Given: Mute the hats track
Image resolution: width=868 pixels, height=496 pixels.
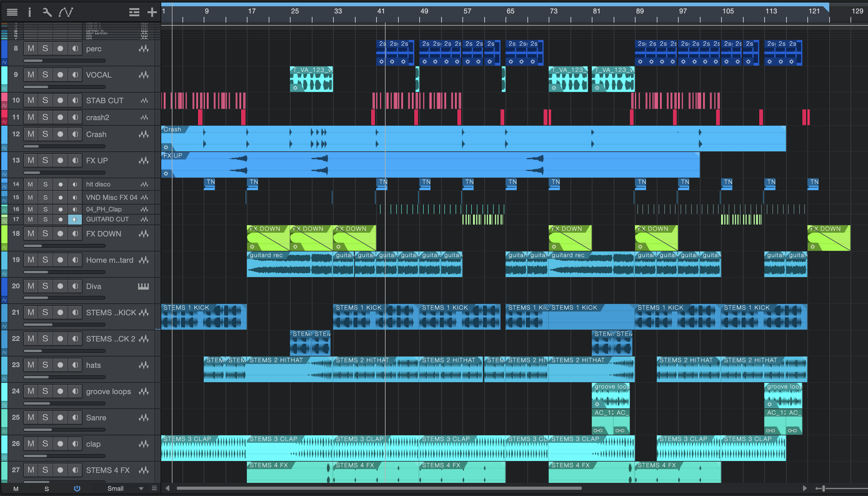Looking at the screenshot, I should 31,365.
